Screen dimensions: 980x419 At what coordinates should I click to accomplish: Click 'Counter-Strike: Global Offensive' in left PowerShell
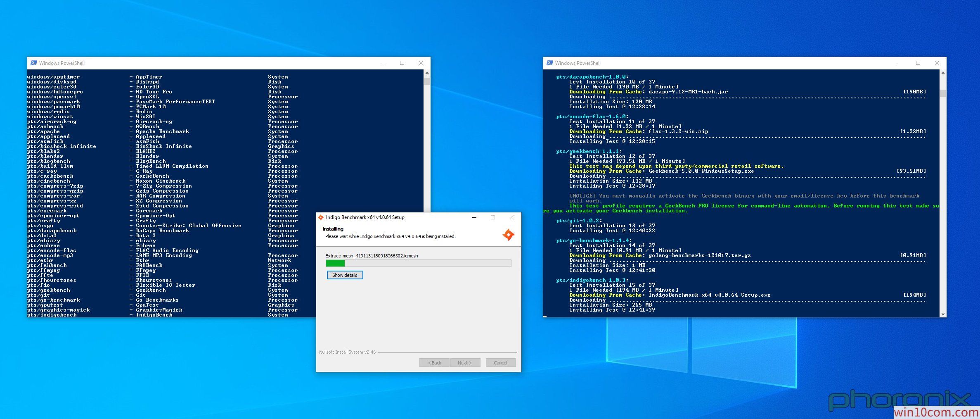pos(189,226)
